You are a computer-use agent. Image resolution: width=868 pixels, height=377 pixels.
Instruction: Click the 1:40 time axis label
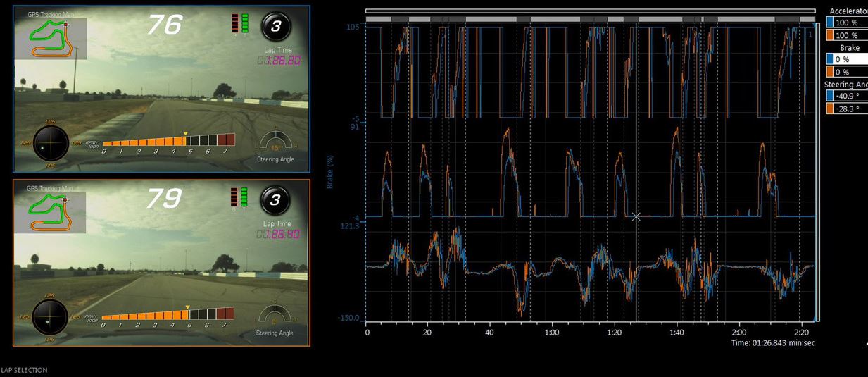tap(677, 332)
